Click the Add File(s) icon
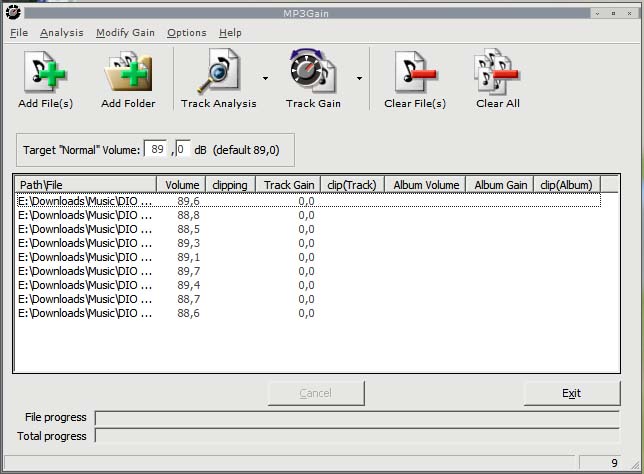Screen dimensions: 644x474 point(45,77)
